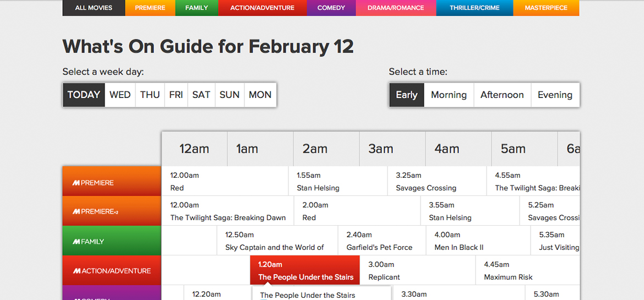Open the M Action/Adventure channel logo
Screen dimensions: 644x300
coord(112,270)
